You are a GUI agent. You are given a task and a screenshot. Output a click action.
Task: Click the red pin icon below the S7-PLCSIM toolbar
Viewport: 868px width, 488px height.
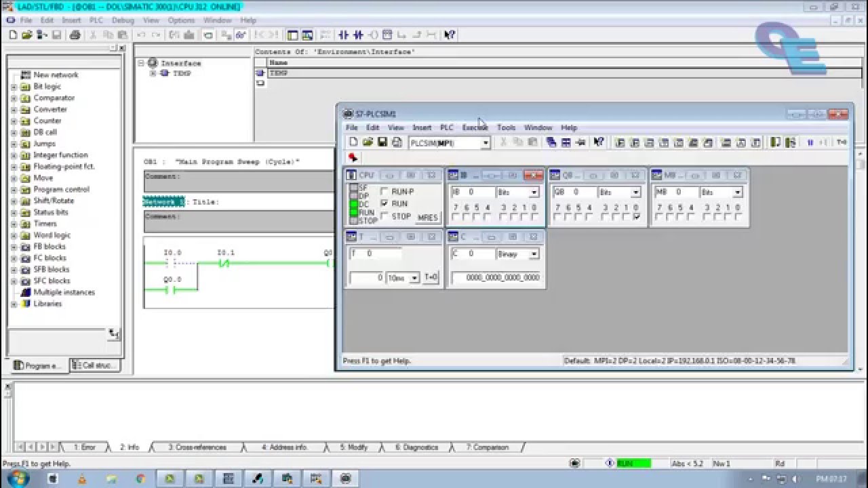(353, 157)
